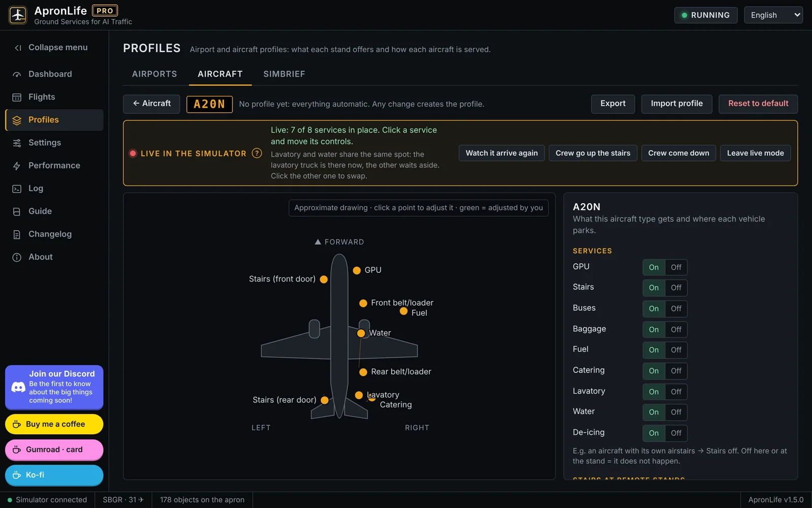Click Leave live mode button

click(x=755, y=153)
